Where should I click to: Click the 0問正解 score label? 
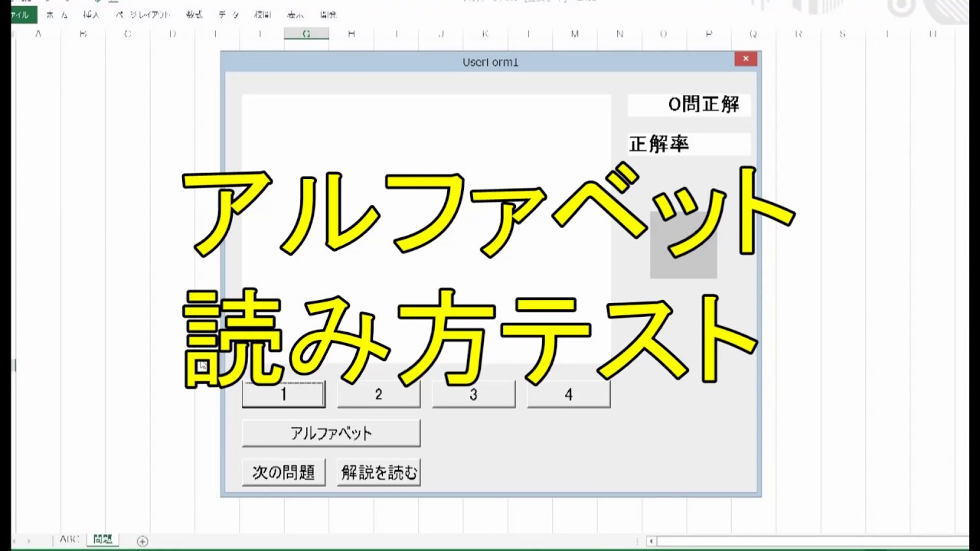689,105
